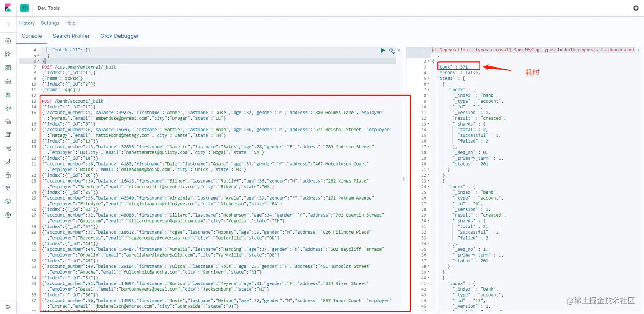The image size is (644, 314).
Task: Collapse response fold arrow at line 2
Action: [429, 61]
